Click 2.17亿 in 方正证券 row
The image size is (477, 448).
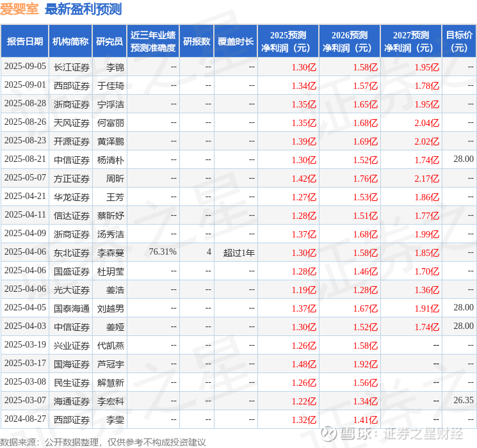(427, 179)
